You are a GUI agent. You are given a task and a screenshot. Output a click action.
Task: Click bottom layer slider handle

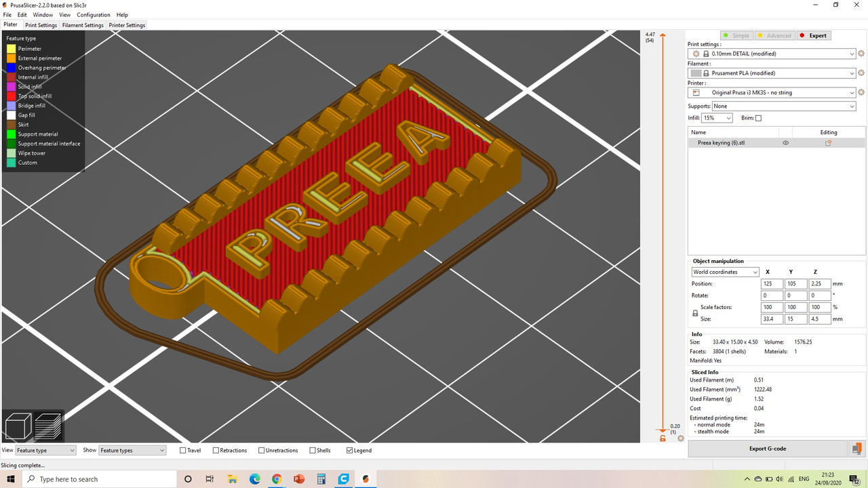click(663, 430)
